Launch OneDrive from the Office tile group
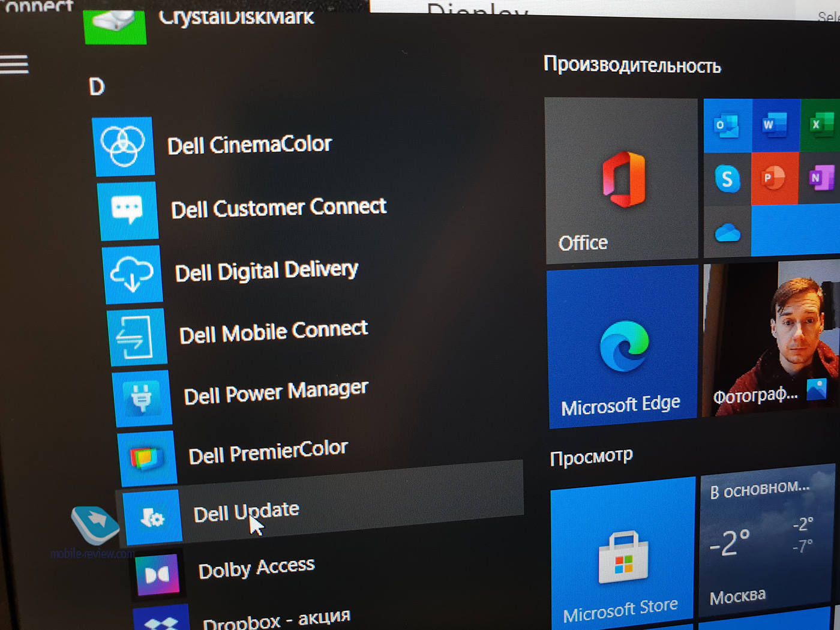 click(728, 232)
